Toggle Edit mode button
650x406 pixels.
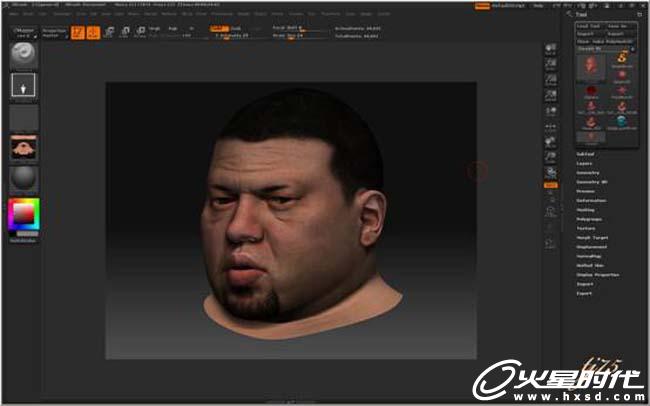pos(78,32)
